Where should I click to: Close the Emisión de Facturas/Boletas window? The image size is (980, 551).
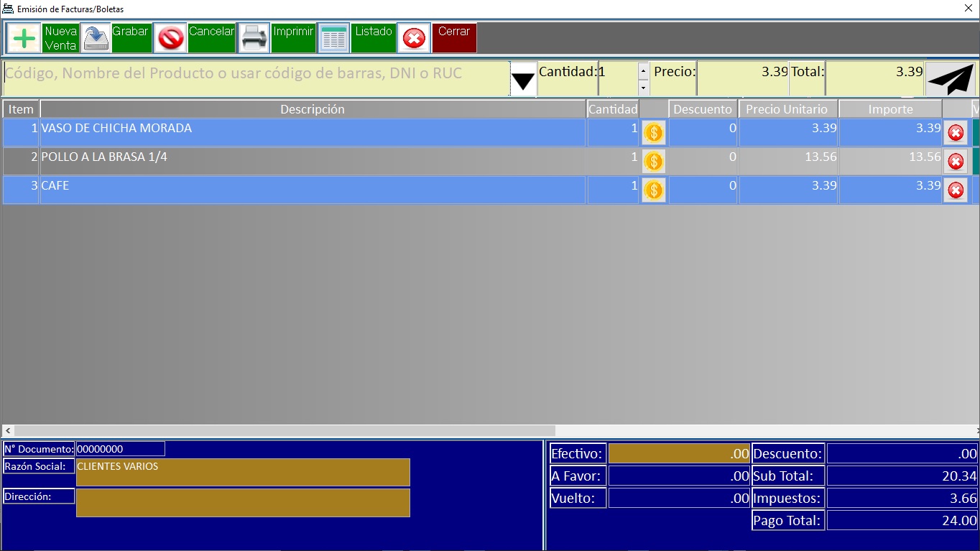click(x=968, y=9)
